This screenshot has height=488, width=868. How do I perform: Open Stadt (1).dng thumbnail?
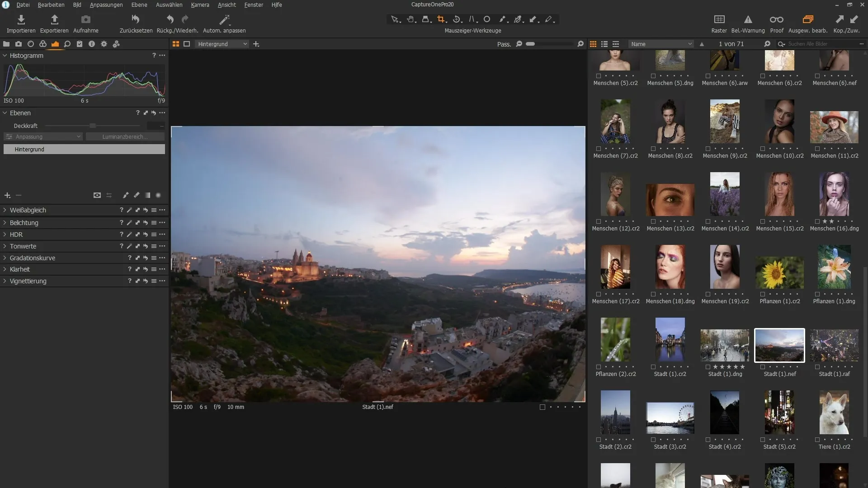(x=725, y=345)
